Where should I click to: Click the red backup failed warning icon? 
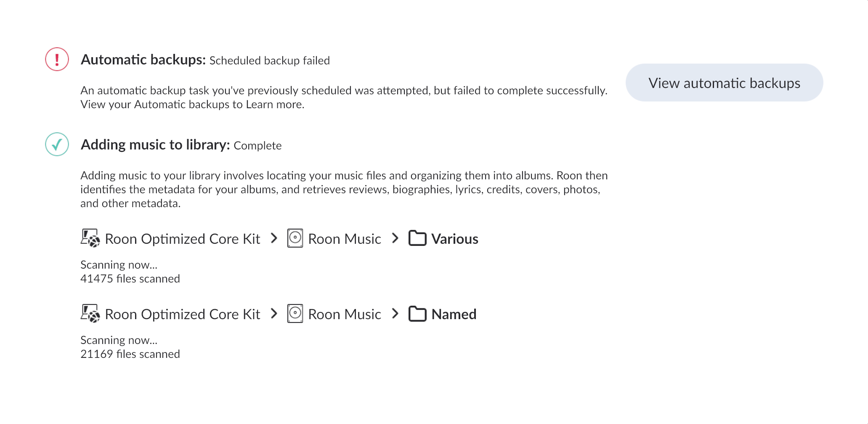pyautogui.click(x=57, y=59)
